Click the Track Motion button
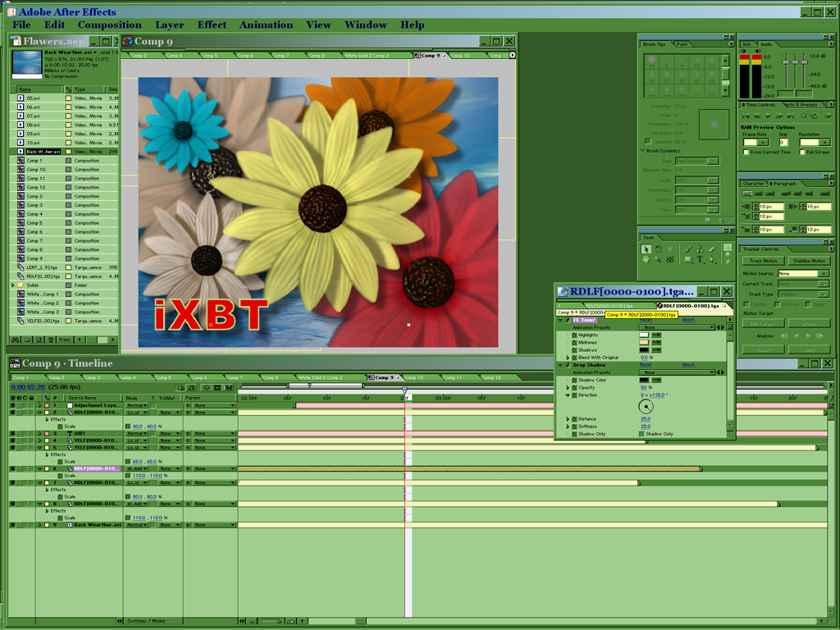Image resolution: width=840 pixels, height=630 pixels. (763, 261)
